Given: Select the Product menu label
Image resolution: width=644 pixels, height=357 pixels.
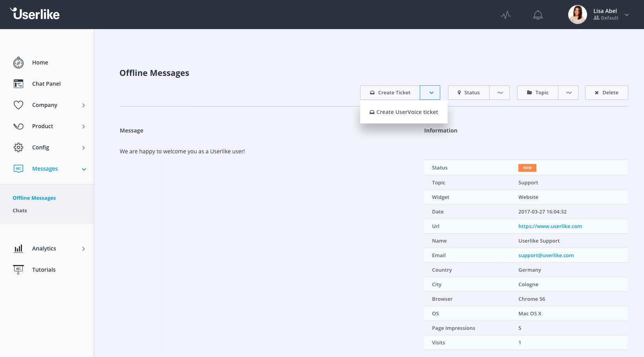Looking at the screenshot, I should coord(42,126).
